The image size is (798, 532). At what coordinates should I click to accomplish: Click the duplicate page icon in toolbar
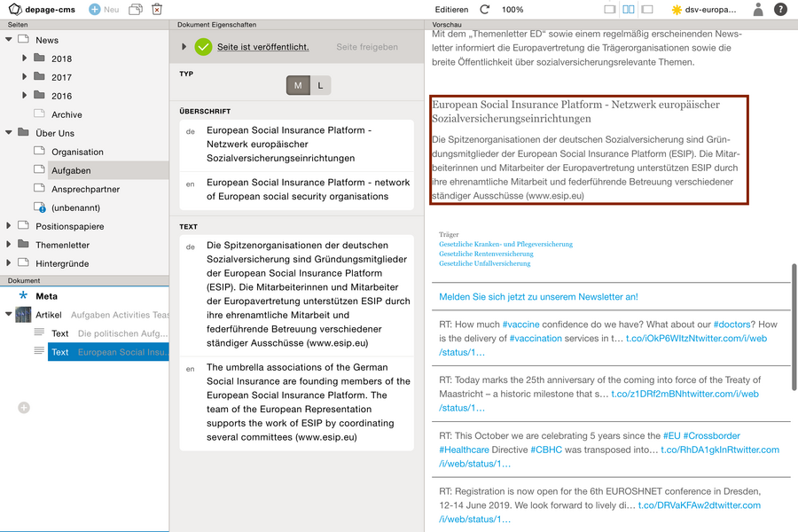[136, 9]
